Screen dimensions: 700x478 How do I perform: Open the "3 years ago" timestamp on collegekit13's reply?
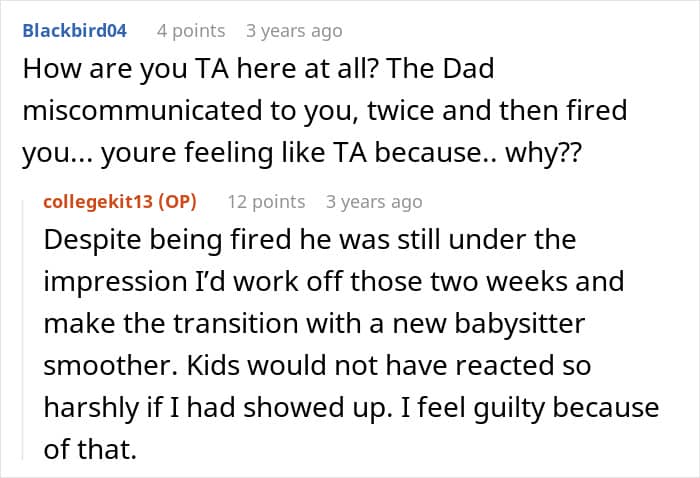374,201
